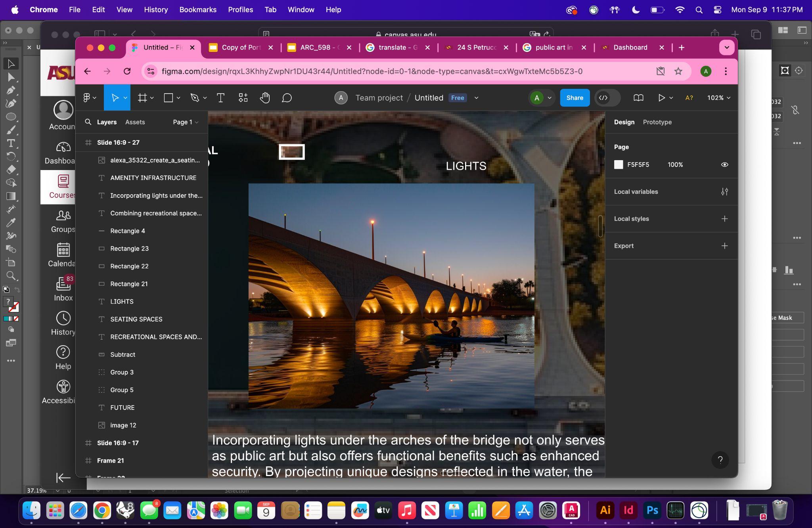
Task: Open the Frame tool options chevron
Action: (x=152, y=98)
